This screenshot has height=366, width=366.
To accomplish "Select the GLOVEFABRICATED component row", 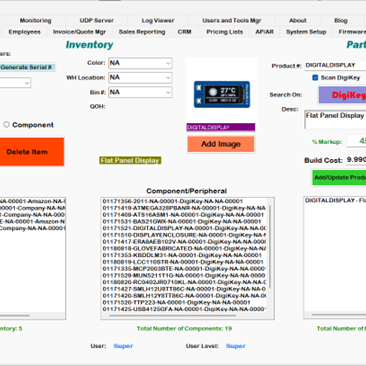I will 184,249.
